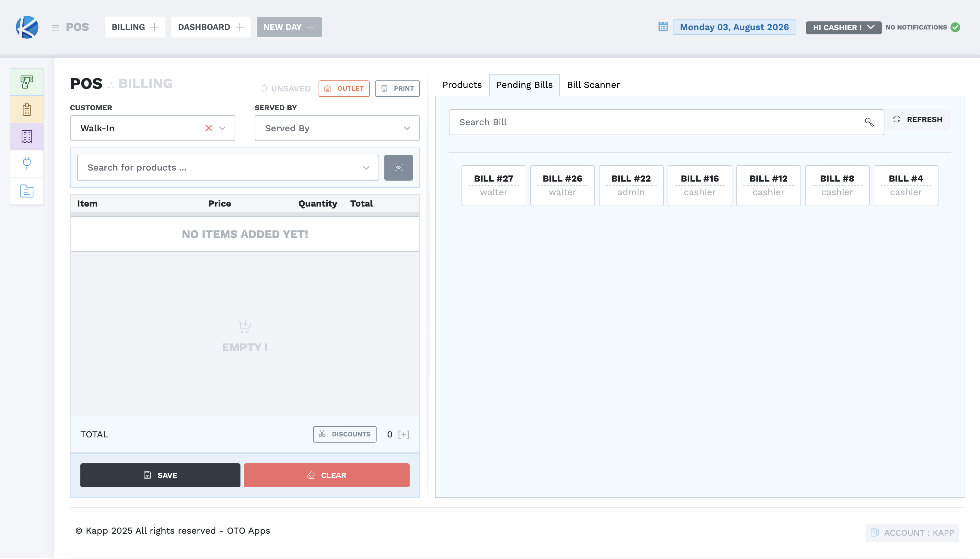This screenshot has height=559, width=980.
Task: Clear Walk-In customer with red X
Action: click(x=208, y=128)
